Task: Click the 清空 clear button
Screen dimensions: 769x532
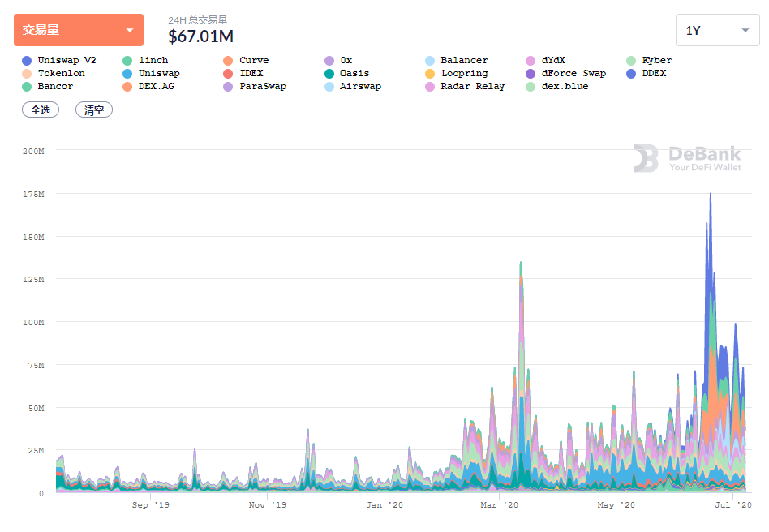Action: click(94, 109)
